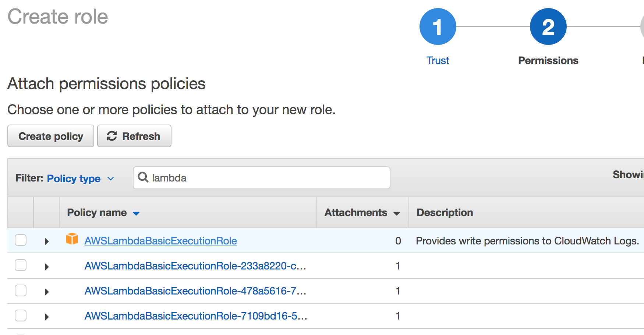644x335 pixels.
Task: Click the Create policy button
Action: [x=51, y=136]
